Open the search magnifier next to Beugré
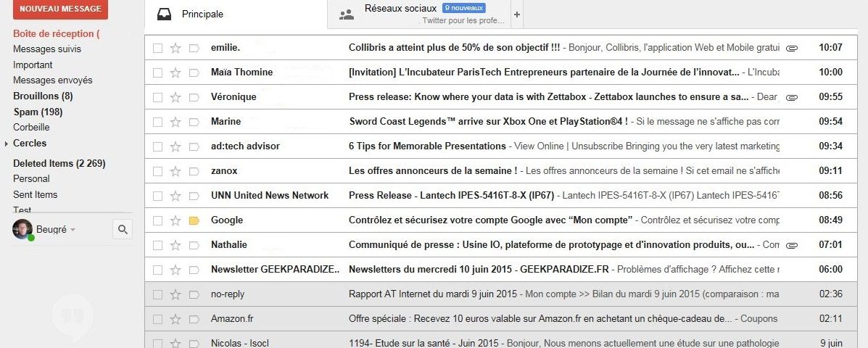Screen dimensions: 868x348 (123, 229)
